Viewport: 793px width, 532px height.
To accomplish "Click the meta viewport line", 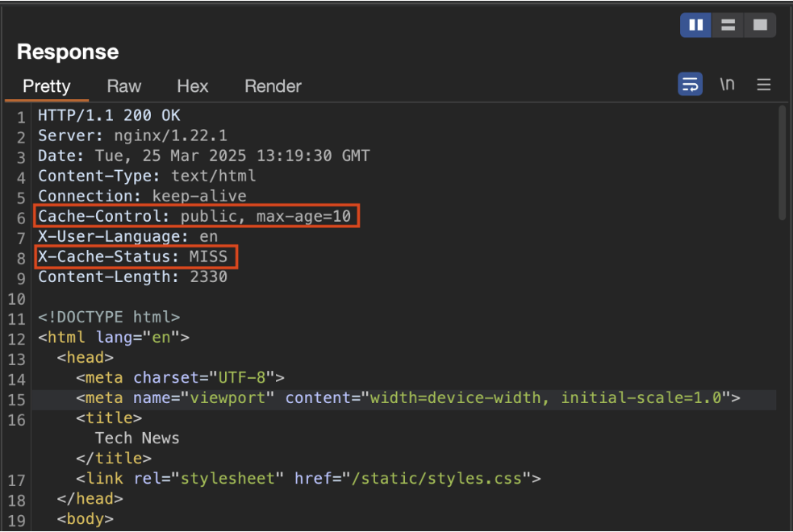I will [407, 398].
